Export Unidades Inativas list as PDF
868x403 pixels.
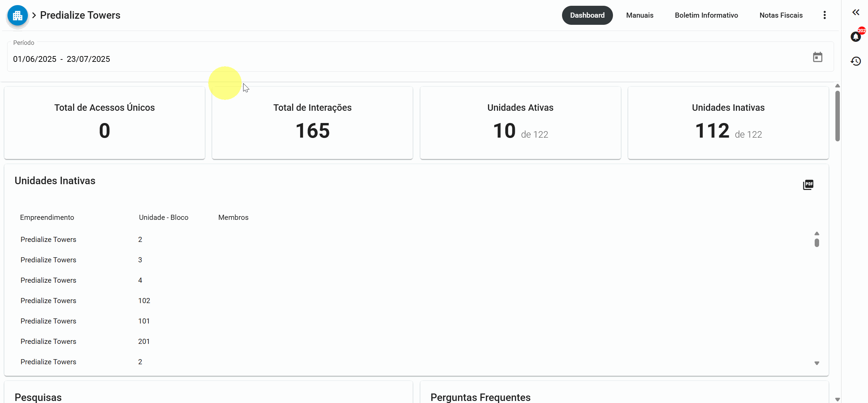(x=809, y=185)
